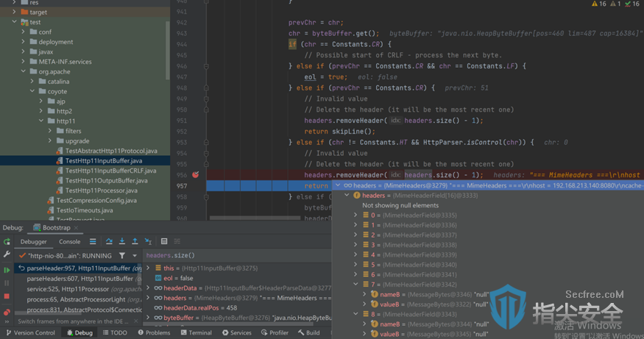Expand the upgrade folder
Viewport: 644px width, 339px height.
[50, 140]
